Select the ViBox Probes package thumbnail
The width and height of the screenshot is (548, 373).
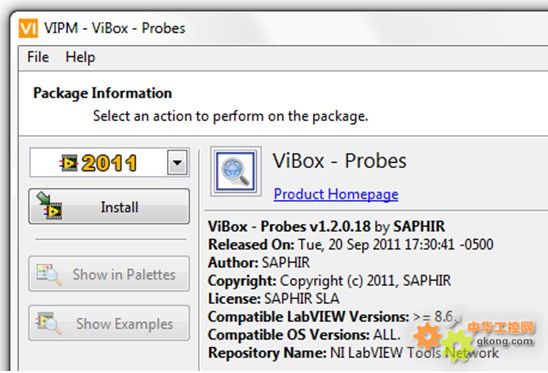236,171
